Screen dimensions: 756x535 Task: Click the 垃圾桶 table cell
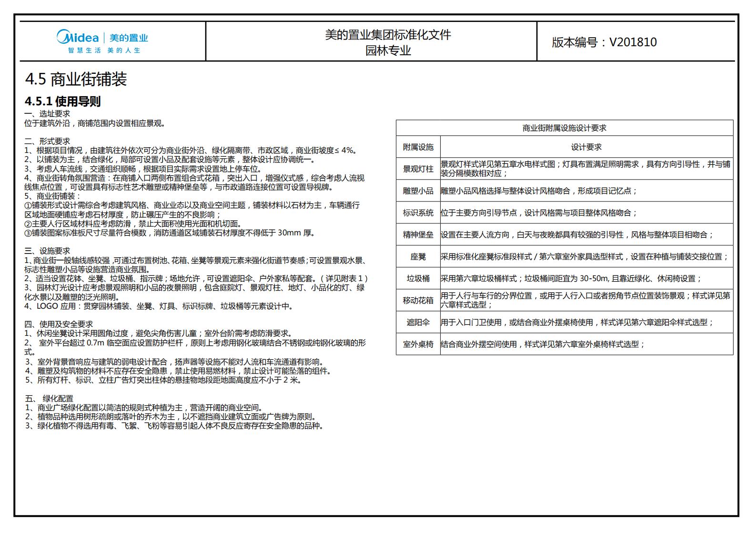[x=418, y=279]
